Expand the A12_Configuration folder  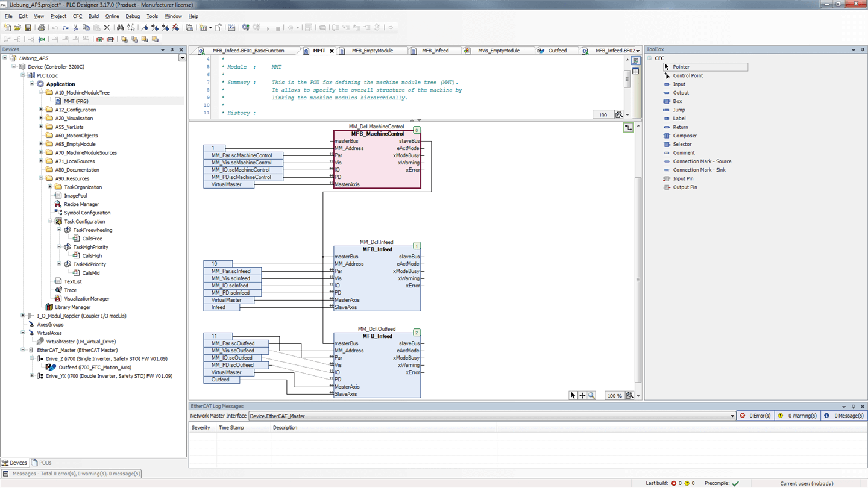[x=41, y=110]
